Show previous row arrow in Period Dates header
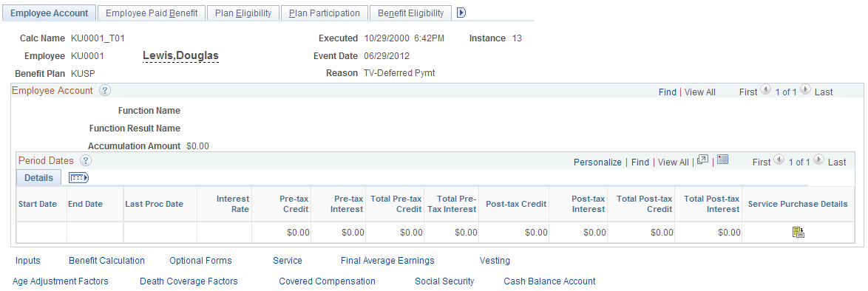868x291 pixels. pos(779,160)
